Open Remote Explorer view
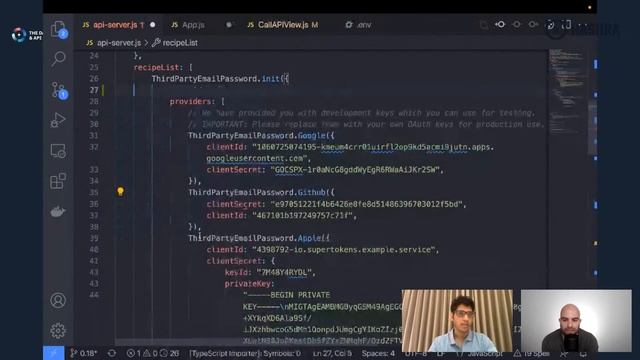The height and width of the screenshot is (360, 640). [x=58, y=151]
